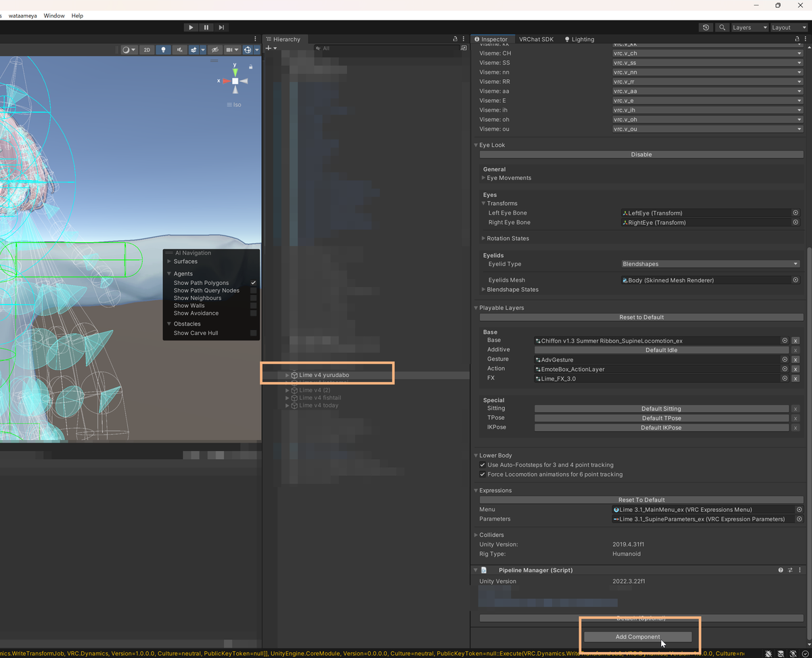Open the Undo History icon

click(x=706, y=27)
